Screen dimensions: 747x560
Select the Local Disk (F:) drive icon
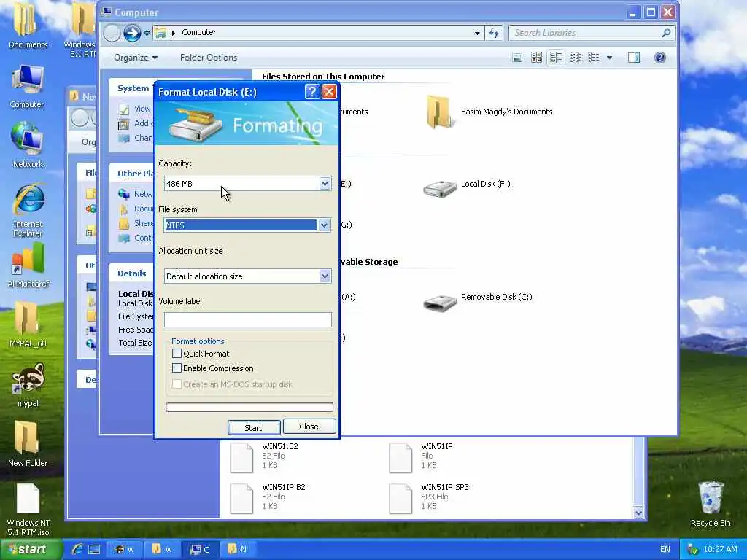(x=439, y=189)
